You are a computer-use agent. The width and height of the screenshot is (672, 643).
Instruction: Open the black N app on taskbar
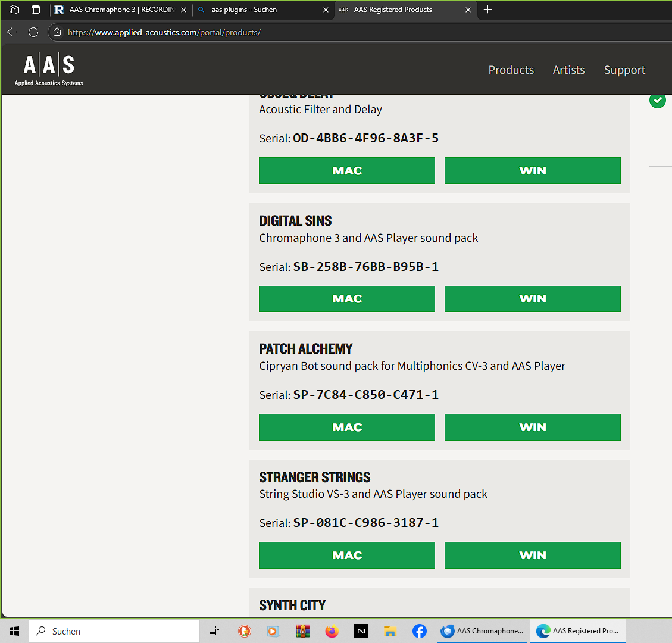361,631
